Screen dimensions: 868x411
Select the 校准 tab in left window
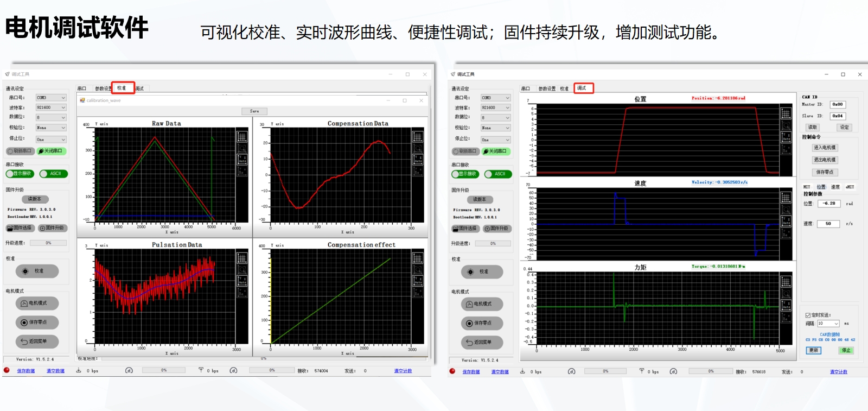pyautogui.click(x=123, y=88)
